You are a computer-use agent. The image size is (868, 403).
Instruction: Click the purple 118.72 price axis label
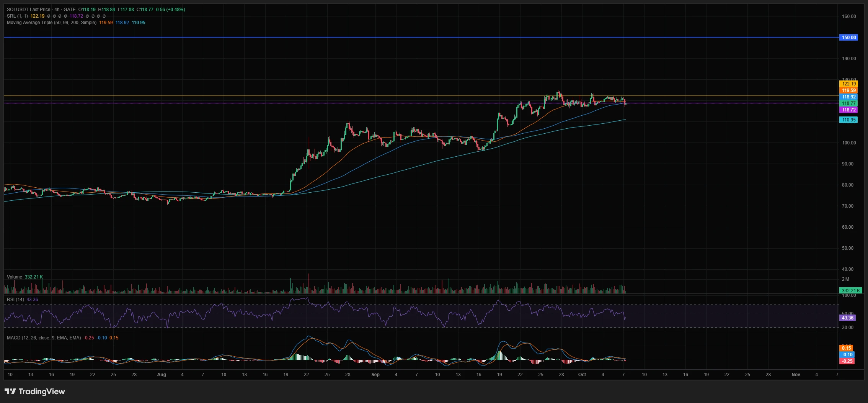pos(849,110)
